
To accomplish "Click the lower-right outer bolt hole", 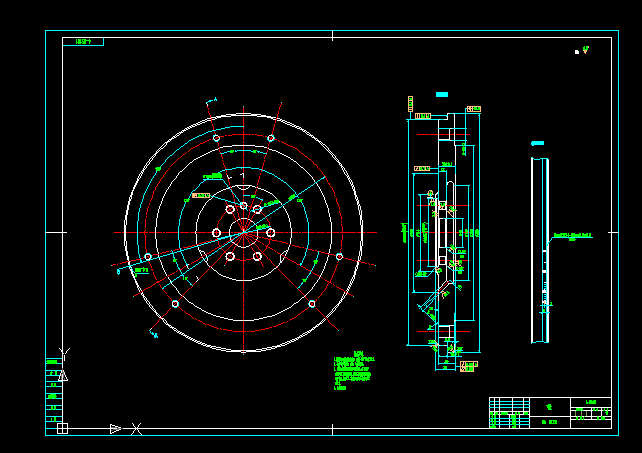I will coord(313,303).
